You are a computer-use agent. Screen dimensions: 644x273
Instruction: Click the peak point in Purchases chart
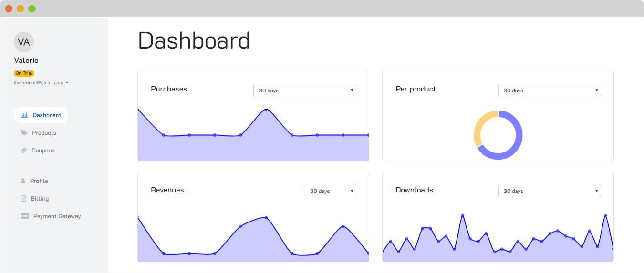tap(266, 110)
